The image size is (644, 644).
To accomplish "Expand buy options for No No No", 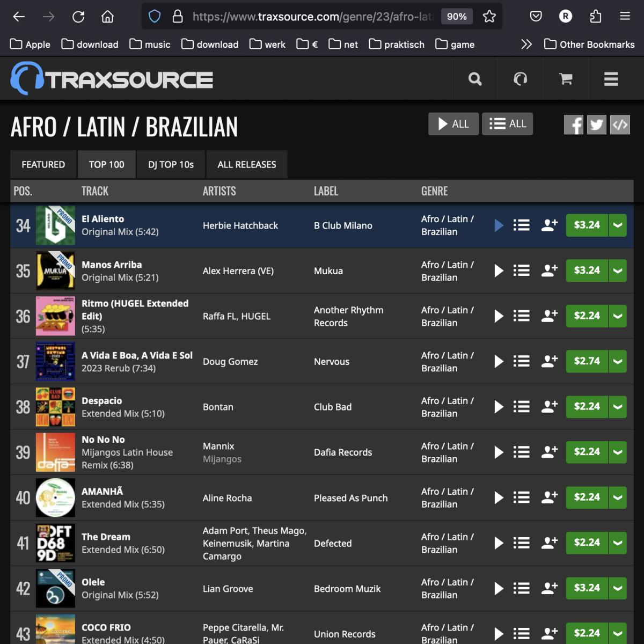I will point(618,452).
